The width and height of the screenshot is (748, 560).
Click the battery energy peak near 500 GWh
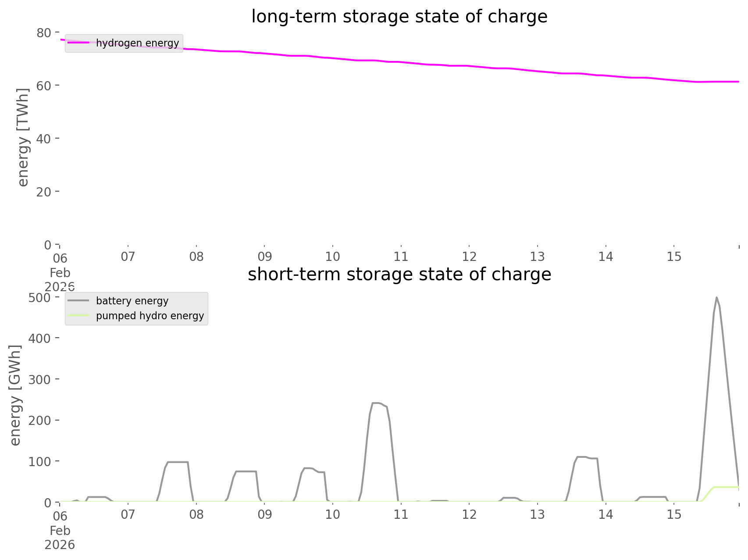tap(716, 298)
